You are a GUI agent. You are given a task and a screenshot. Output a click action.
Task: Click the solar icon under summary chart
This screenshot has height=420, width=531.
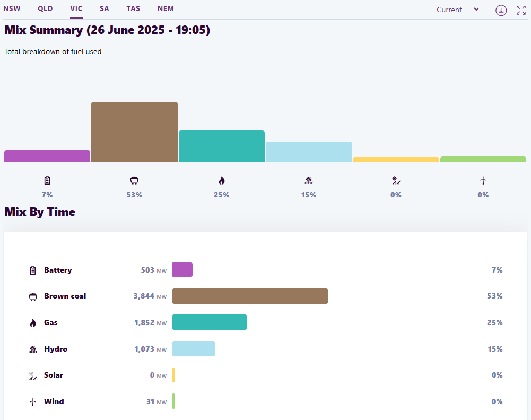coord(396,180)
